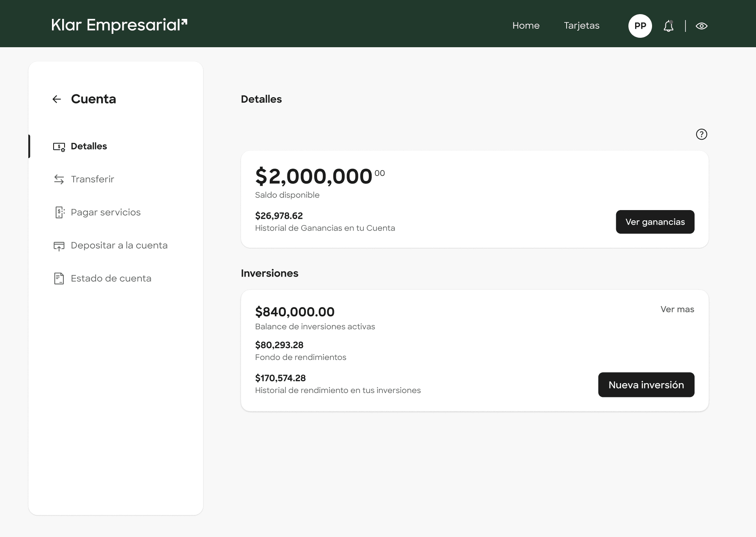Click the Klar Empresarial logo

118,25
